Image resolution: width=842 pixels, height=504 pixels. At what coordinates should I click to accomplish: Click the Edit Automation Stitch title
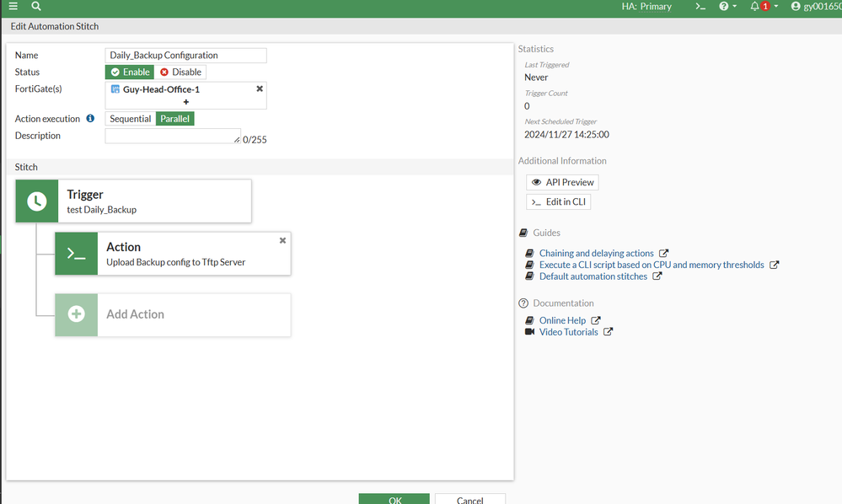tap(54, 26)
